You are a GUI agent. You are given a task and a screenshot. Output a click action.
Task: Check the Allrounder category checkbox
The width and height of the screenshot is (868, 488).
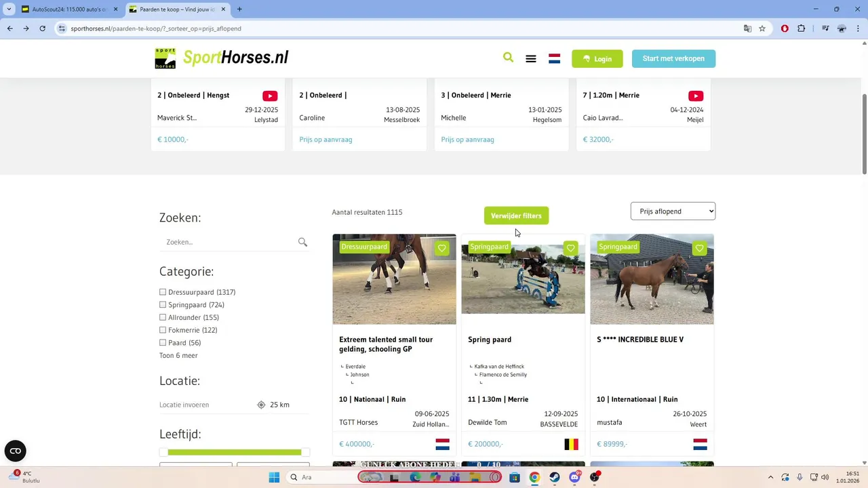pyautogui.click(x=163, y=317)
